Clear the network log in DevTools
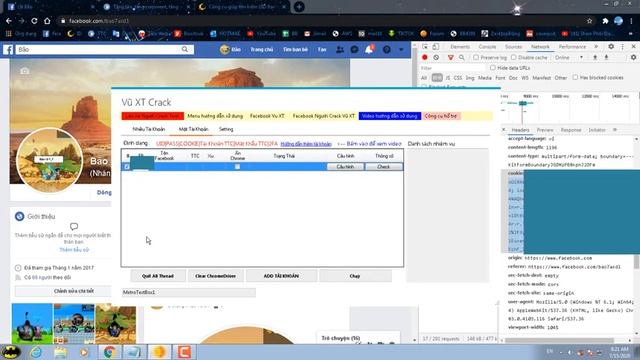Viewport: 640px width, 360px height. pos(436,58)
